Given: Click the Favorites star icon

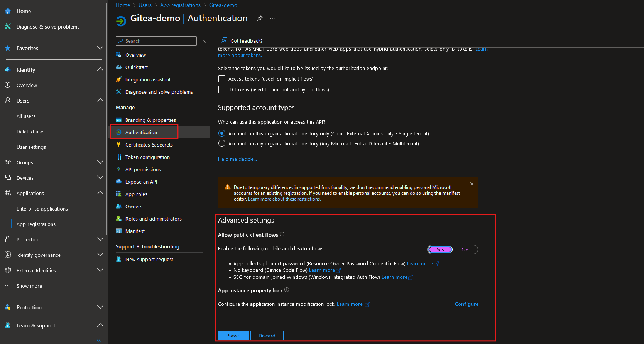Looking at the screenshot, I should pos(8,48).
